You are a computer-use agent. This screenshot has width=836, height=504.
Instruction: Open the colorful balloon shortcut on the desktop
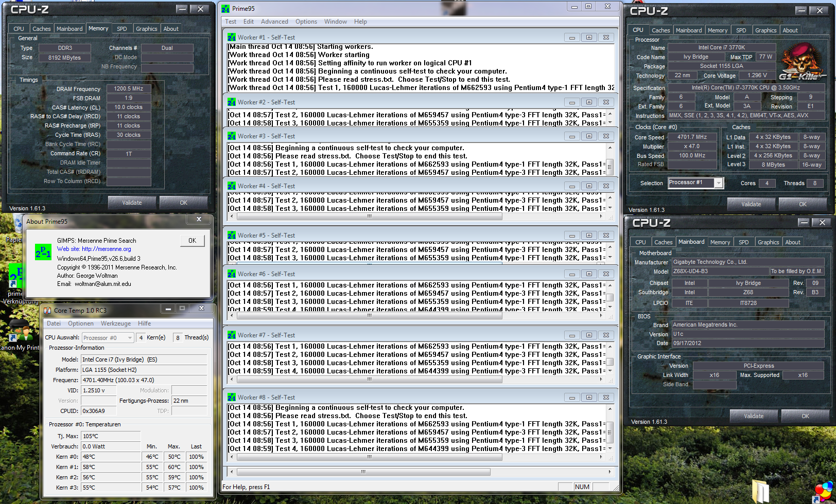point(824,493)
